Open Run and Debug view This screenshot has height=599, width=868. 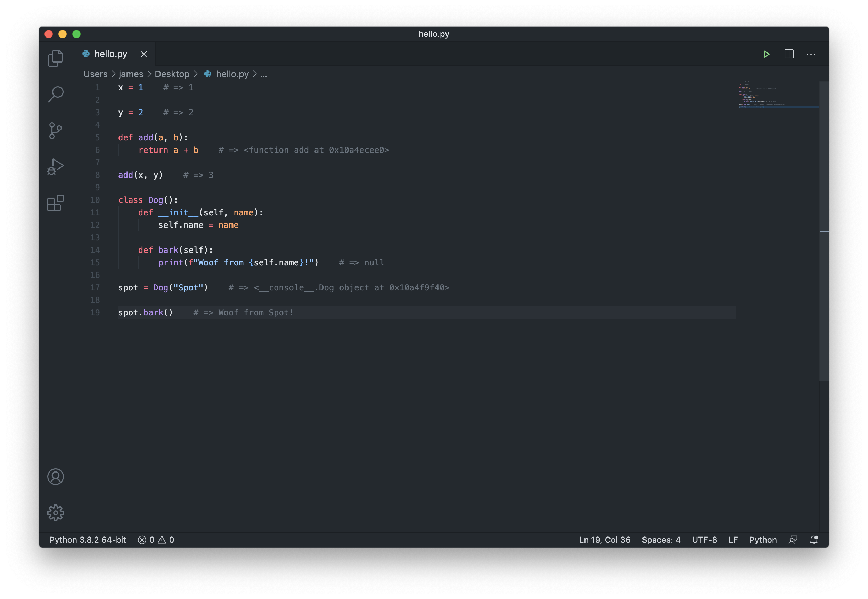(56, 167)
